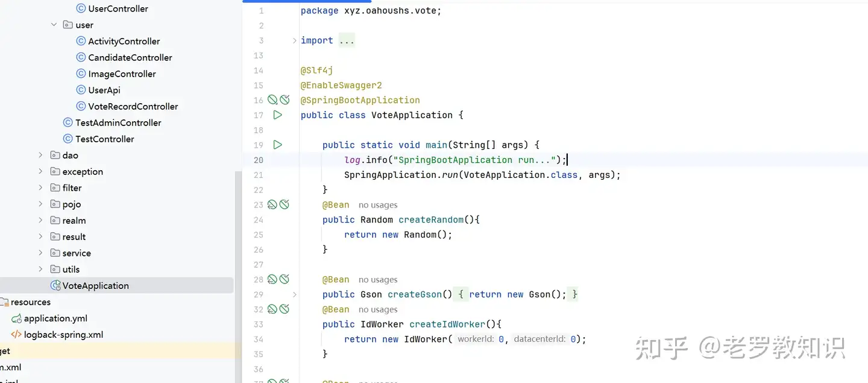
Task: Click the package folder icon beside utils
Action: pos(55,269)
